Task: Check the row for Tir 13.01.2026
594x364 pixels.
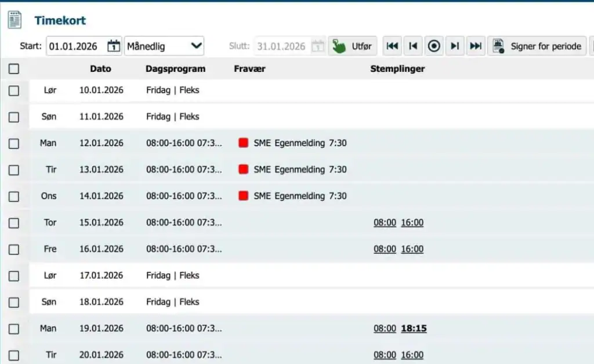Action: 14,170
